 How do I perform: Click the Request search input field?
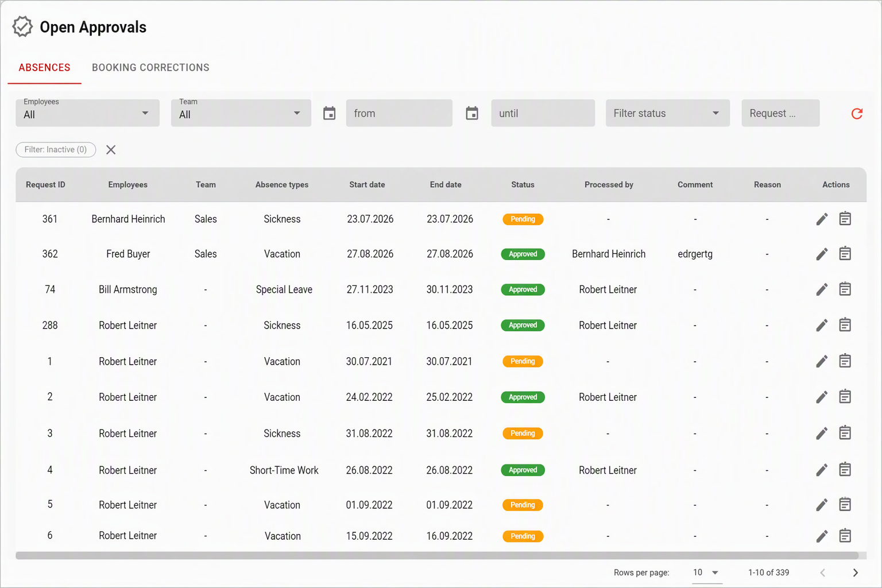coord(780,113)
